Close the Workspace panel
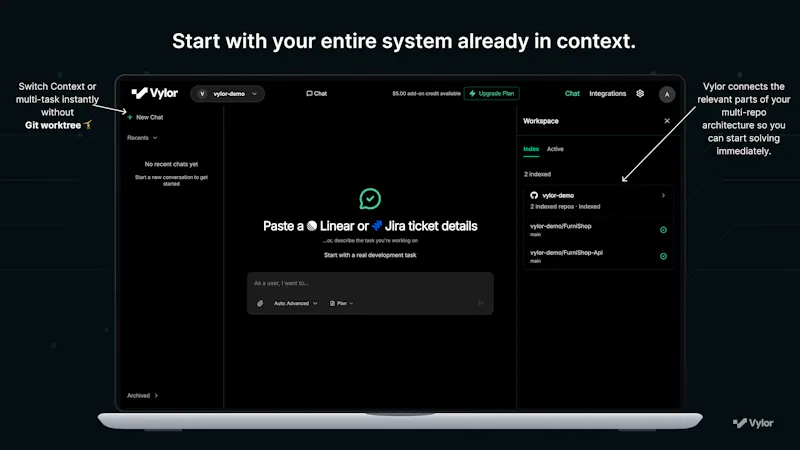 click(x=667, y=121)
